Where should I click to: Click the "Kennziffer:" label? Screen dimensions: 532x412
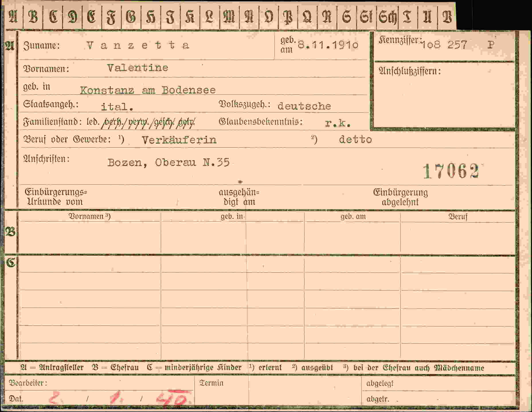[400, 41]
